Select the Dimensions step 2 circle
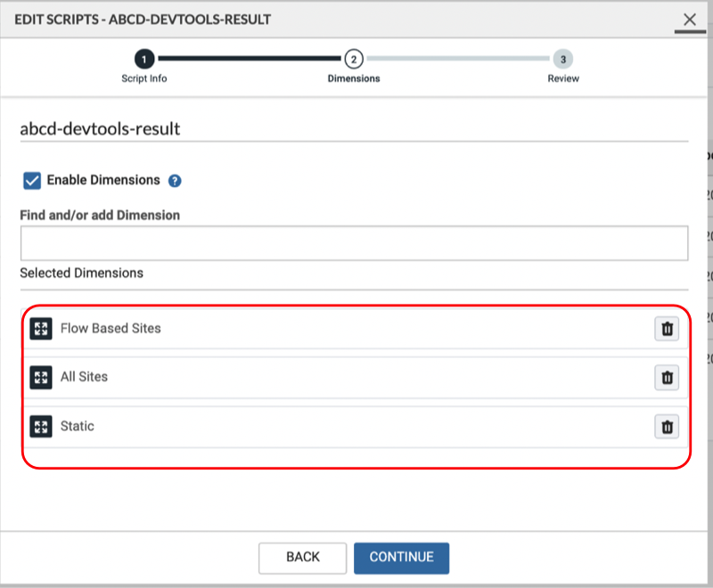 pos(353,60)
